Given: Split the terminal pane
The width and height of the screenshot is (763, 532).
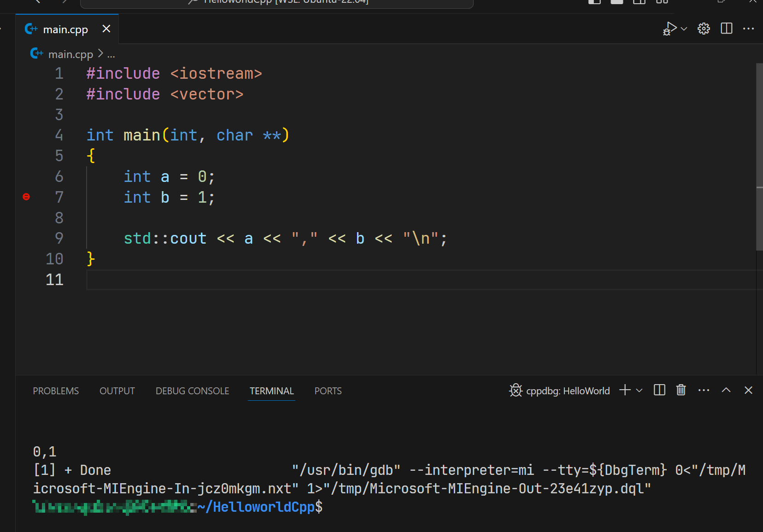Looking at the screenshot, I should pyautogui.click(x=659, y=390).
